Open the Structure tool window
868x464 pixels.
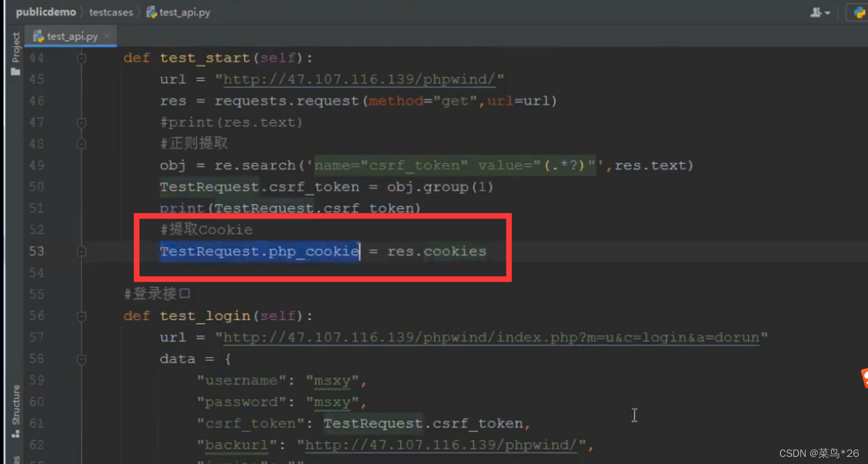(x=16, y=411)
